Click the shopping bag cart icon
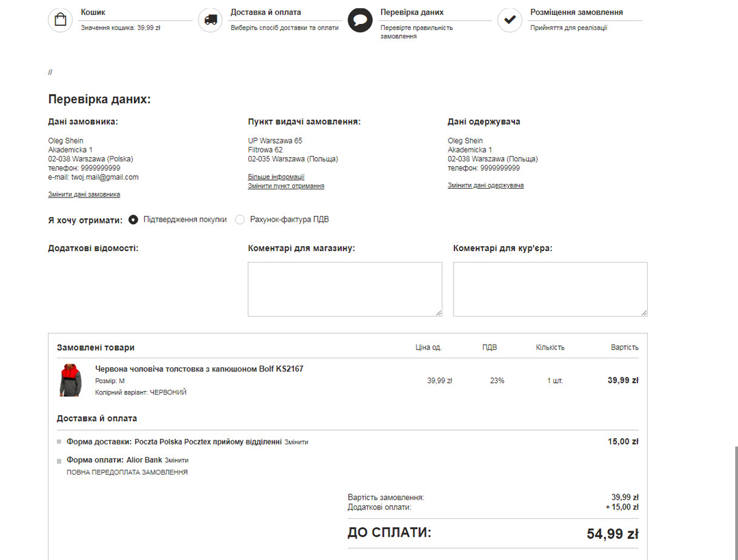 [x=60, y=20]
